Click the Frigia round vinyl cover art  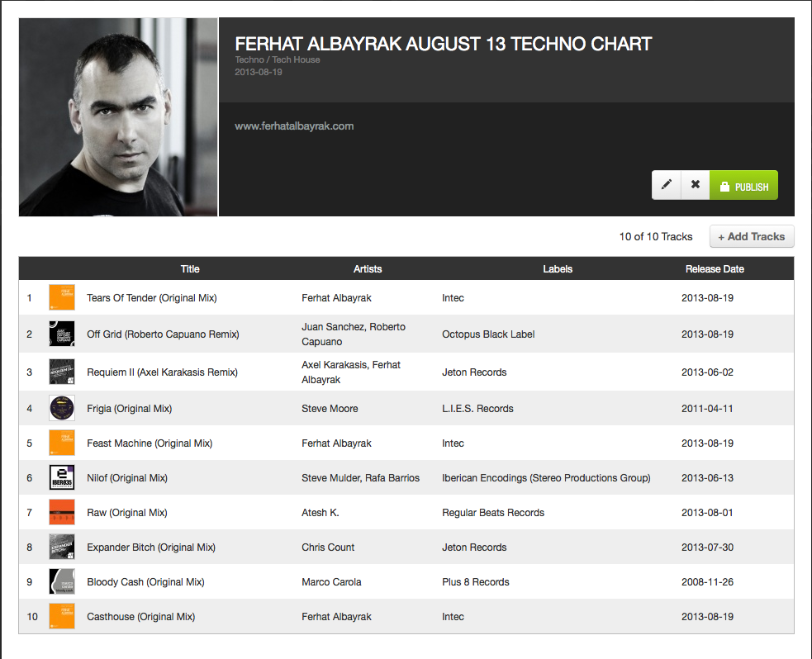click(62, 408)
